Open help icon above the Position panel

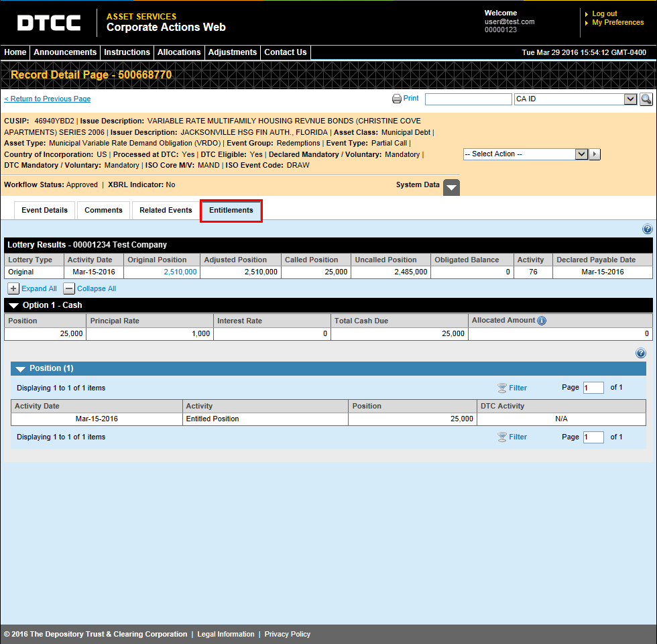[640, 353]
